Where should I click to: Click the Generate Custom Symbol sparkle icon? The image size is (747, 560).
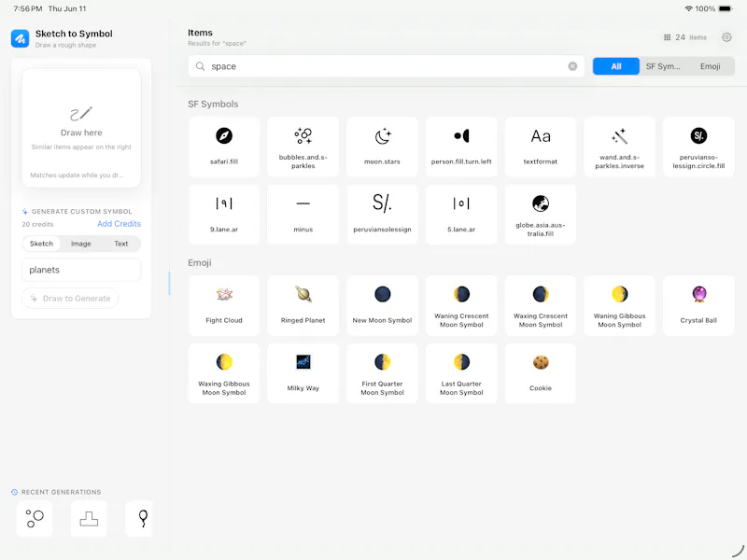point(25,212)
